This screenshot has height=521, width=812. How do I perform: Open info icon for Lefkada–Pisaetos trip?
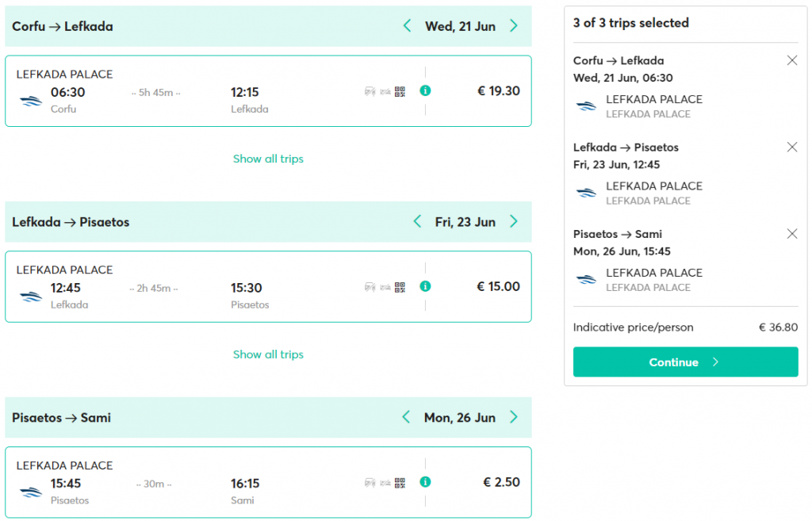425,286
